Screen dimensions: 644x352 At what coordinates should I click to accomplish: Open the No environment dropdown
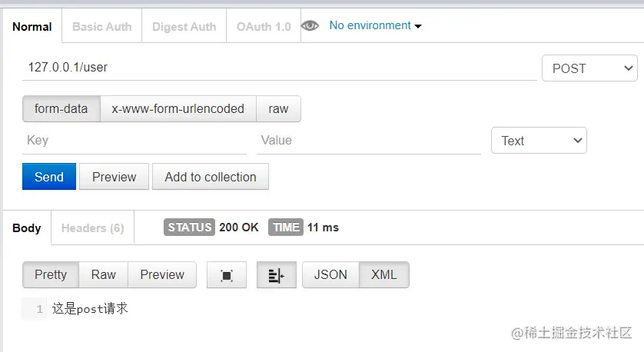(375, 25)
